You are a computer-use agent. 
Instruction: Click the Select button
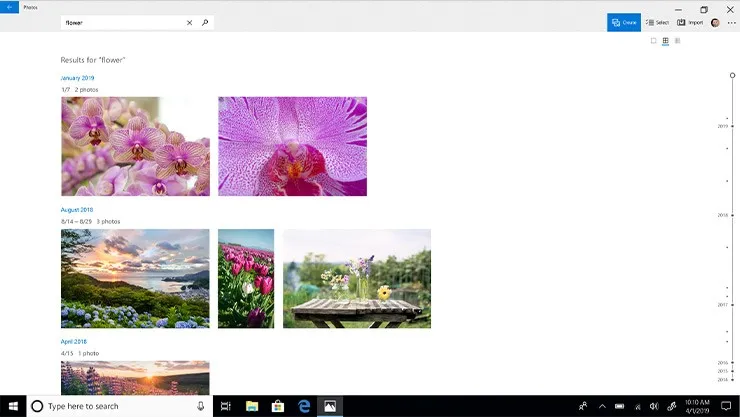657,22
